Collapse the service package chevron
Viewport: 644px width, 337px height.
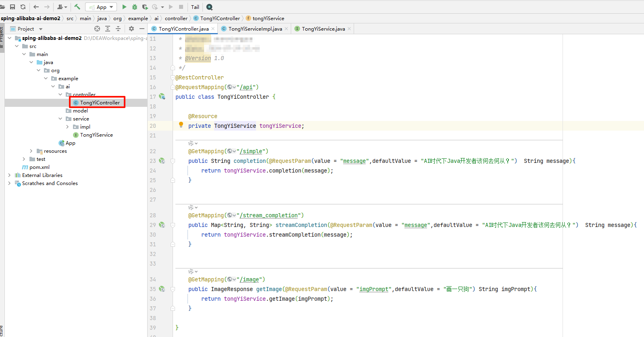(60, 119)
